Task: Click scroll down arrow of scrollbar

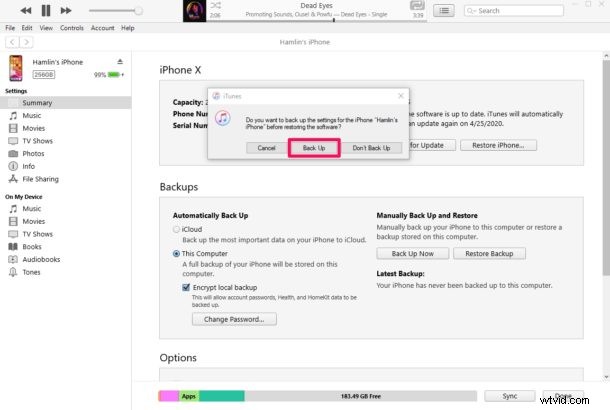Action: click(x=606, y=377)
